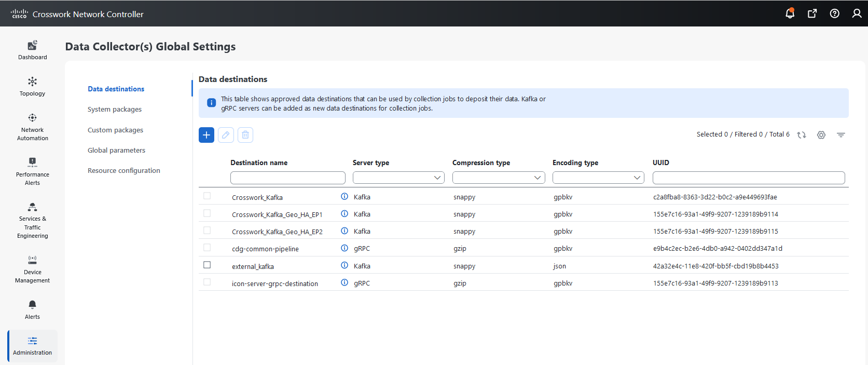Click the delete trash icon button
This screenshot has height=365, width=868.
pyautogui.click(x=245, y=135)
